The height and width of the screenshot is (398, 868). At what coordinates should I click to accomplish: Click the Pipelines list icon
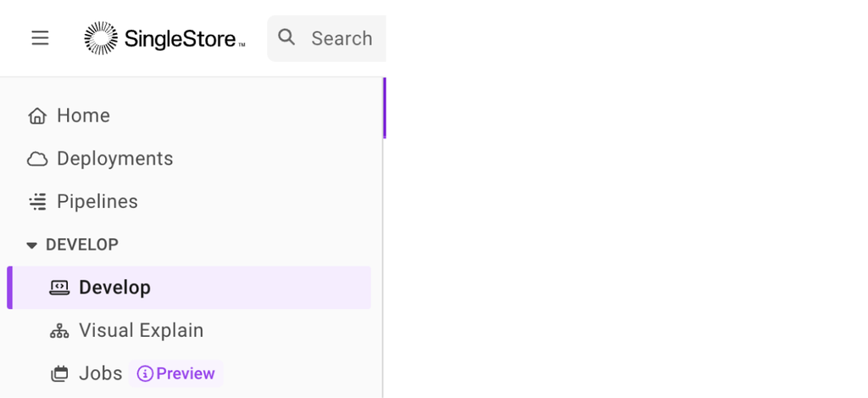pos(37,202)
